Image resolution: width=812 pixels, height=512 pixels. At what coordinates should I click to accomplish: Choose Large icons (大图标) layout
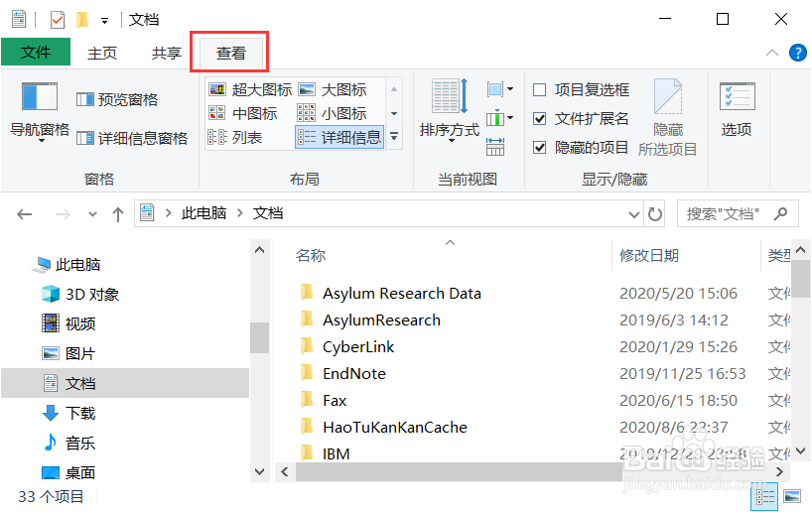[333, 89]
